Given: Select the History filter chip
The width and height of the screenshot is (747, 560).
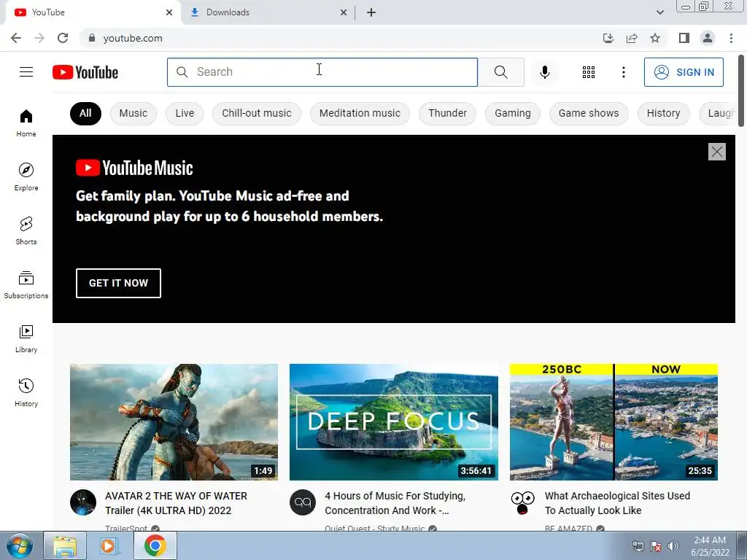Looking at the screenshot, I should 663,113.
